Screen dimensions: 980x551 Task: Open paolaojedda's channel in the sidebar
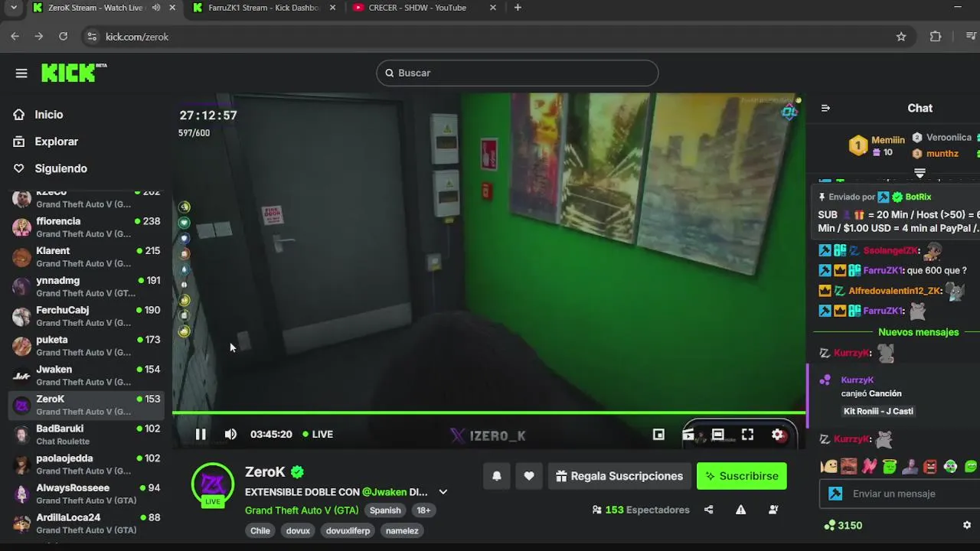tap(87, 464)
